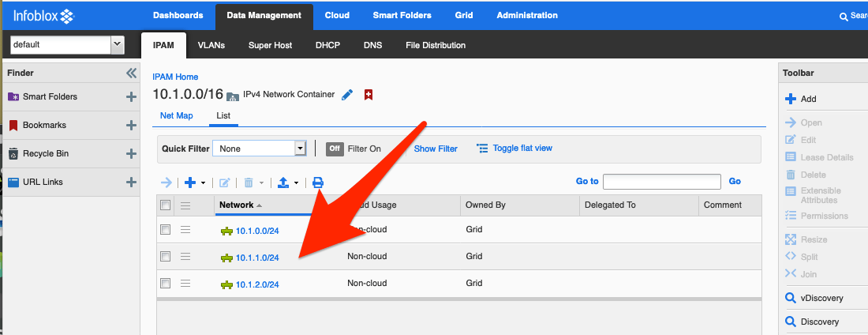The height and width of the screenshot is (335, 868).
Task: Open Recycle Bin in Finder
Action: click(46, 153)
